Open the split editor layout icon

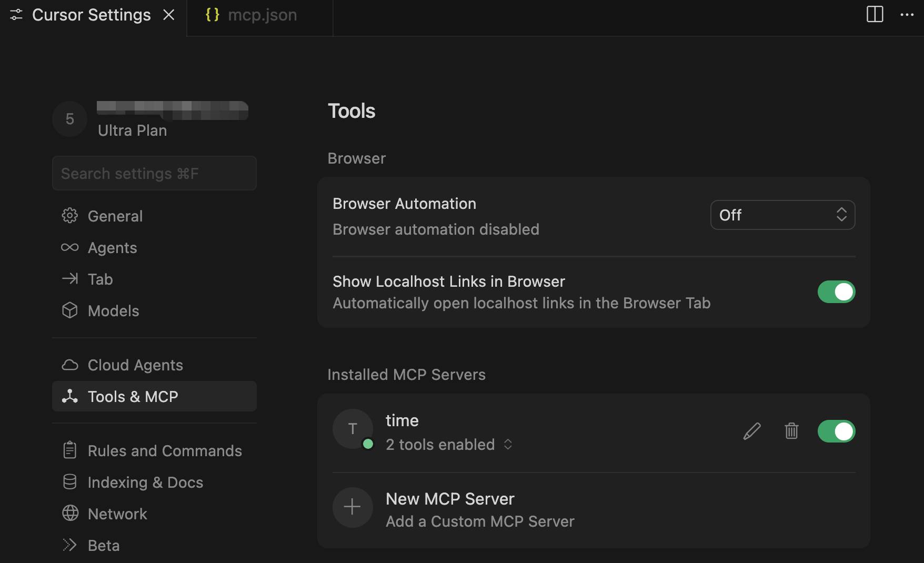coord(875,15)
